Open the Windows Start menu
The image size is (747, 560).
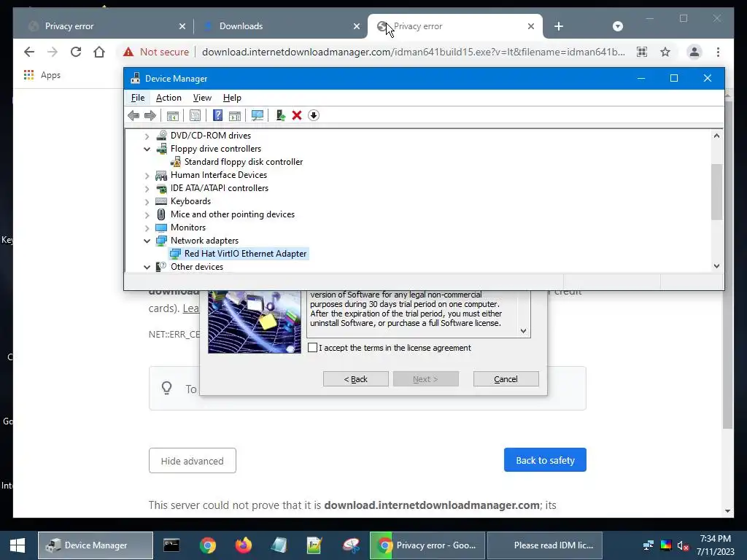tap(18, 545)
